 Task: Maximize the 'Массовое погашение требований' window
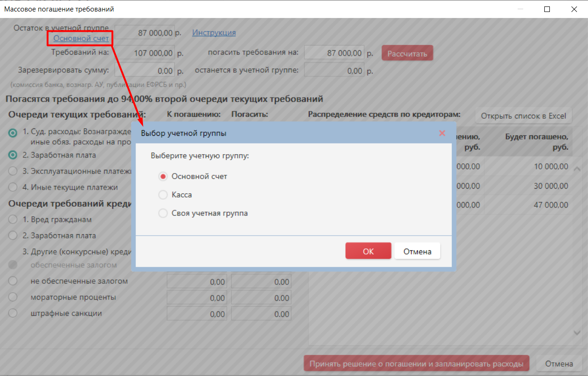click(x=547, y=9)
